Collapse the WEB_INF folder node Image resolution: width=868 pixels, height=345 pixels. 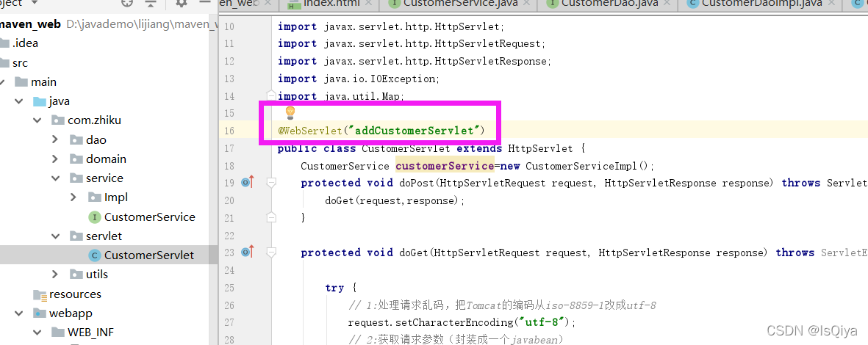(37, 333)
